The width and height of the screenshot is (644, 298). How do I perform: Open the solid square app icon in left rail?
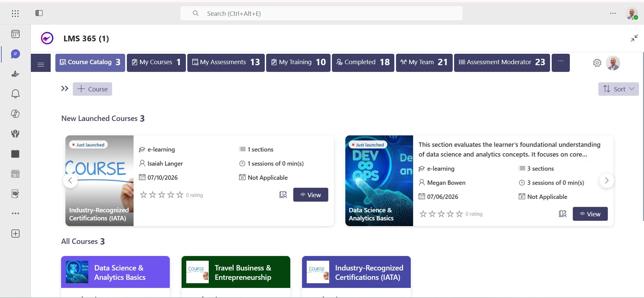click(15, 154)
